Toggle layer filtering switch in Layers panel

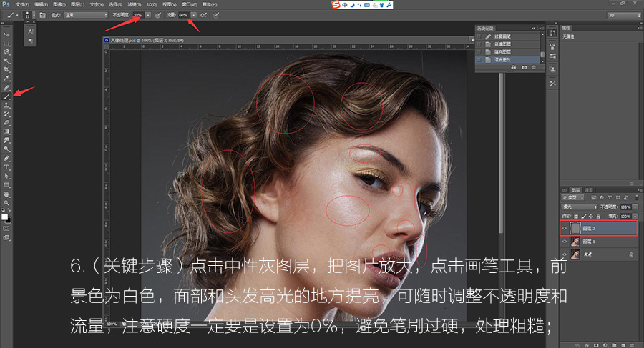tap(636, 197)
